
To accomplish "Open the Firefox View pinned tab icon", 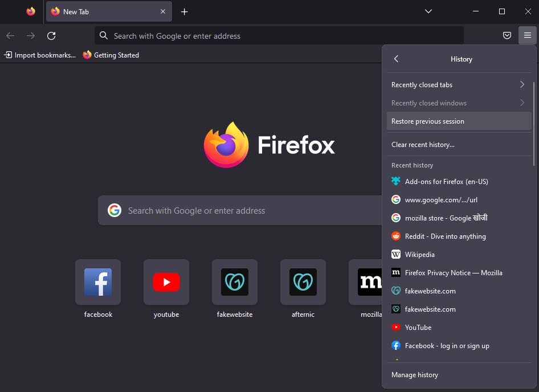I will (31, 11).
